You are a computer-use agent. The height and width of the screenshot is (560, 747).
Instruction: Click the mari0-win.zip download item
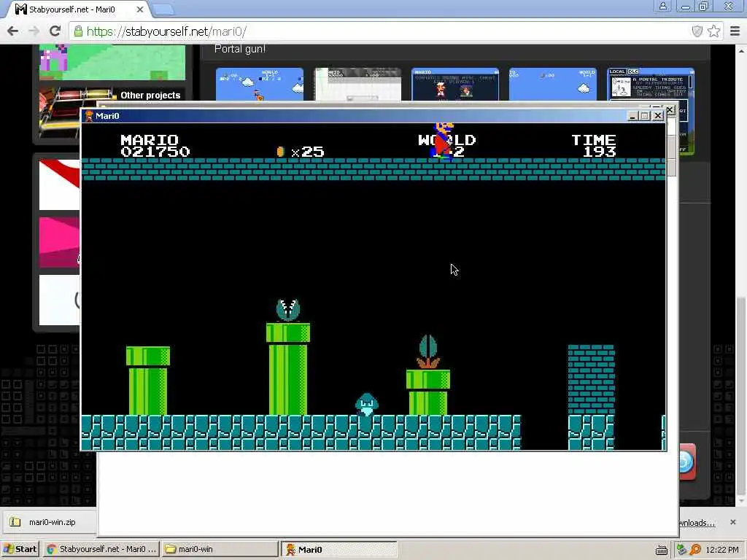click(x=50, y=522)
